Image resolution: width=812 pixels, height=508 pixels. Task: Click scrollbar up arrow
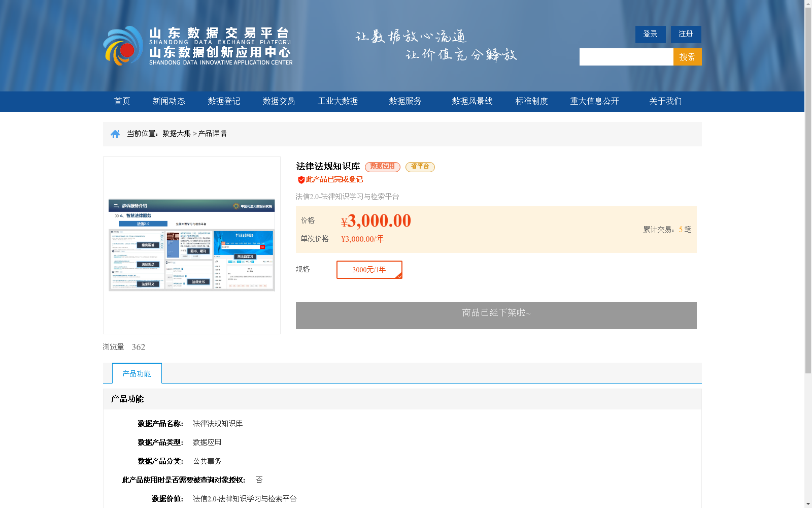pyautogui.click(x=808, y=4)
